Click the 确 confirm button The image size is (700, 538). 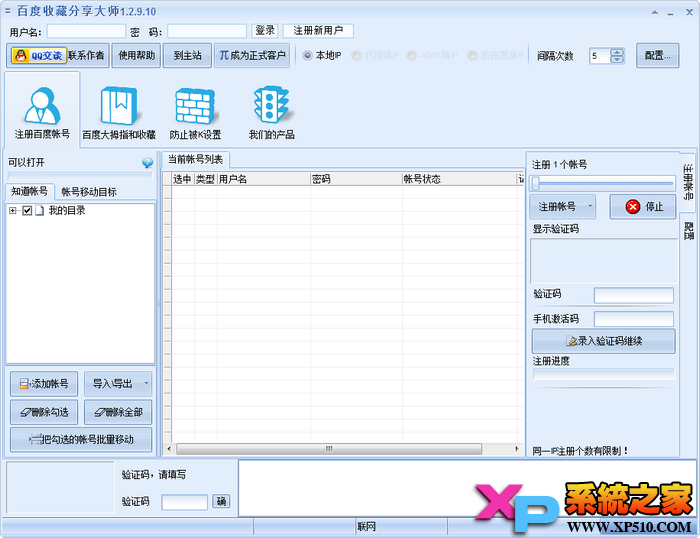click(x=221, y=501)
